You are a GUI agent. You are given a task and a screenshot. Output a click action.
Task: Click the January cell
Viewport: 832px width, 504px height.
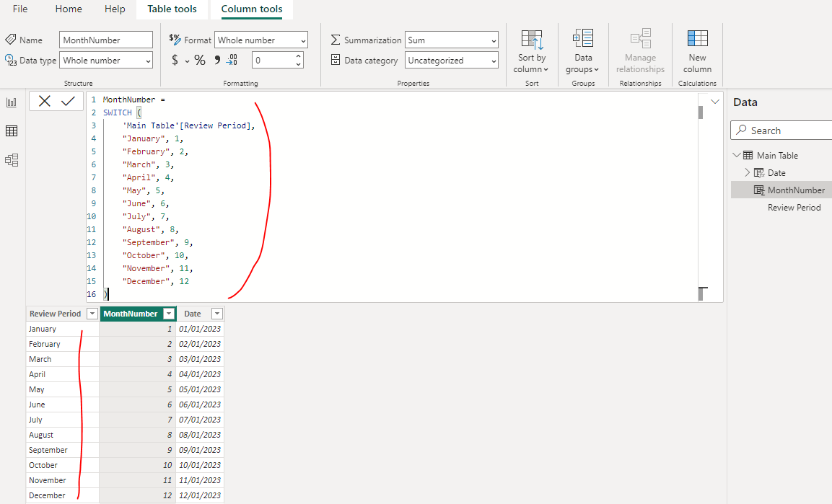pyautogui.click(x=63, y=329)
